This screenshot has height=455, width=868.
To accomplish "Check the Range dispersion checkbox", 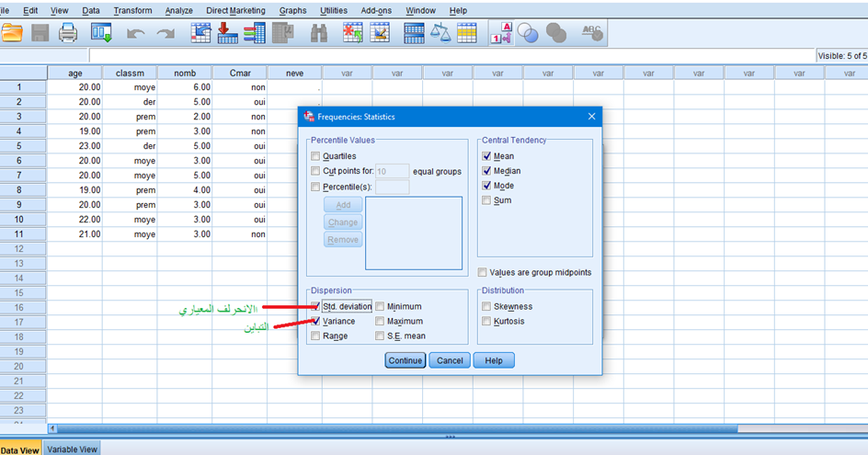I will 316,336.
